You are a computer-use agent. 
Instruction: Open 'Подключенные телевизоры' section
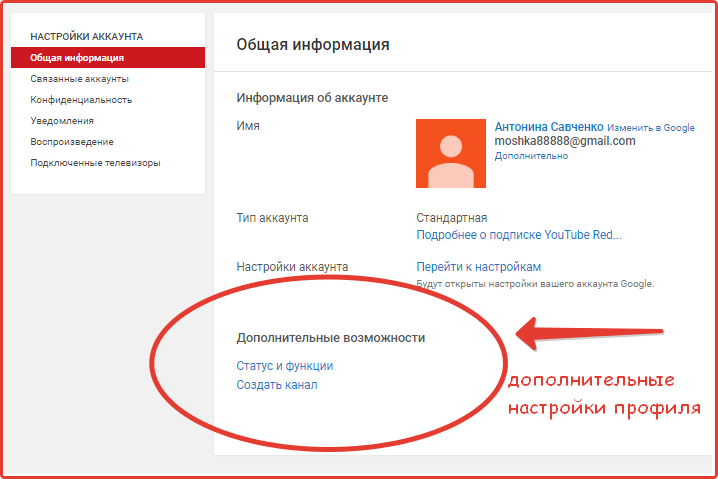point(95,163)
